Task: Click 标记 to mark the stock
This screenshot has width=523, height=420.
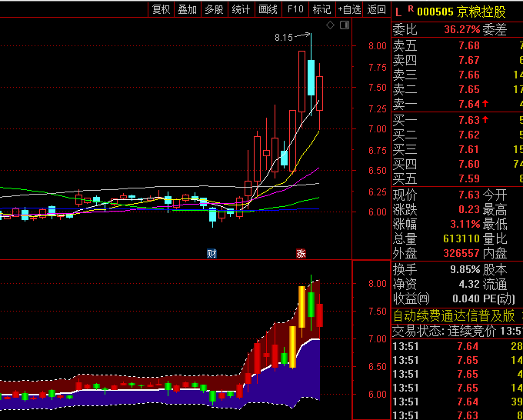Action: pyautogui.click(x=321, y=9)
